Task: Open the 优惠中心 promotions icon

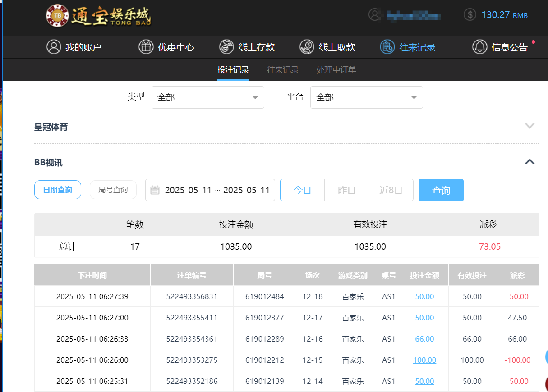Action: (146, 46)
